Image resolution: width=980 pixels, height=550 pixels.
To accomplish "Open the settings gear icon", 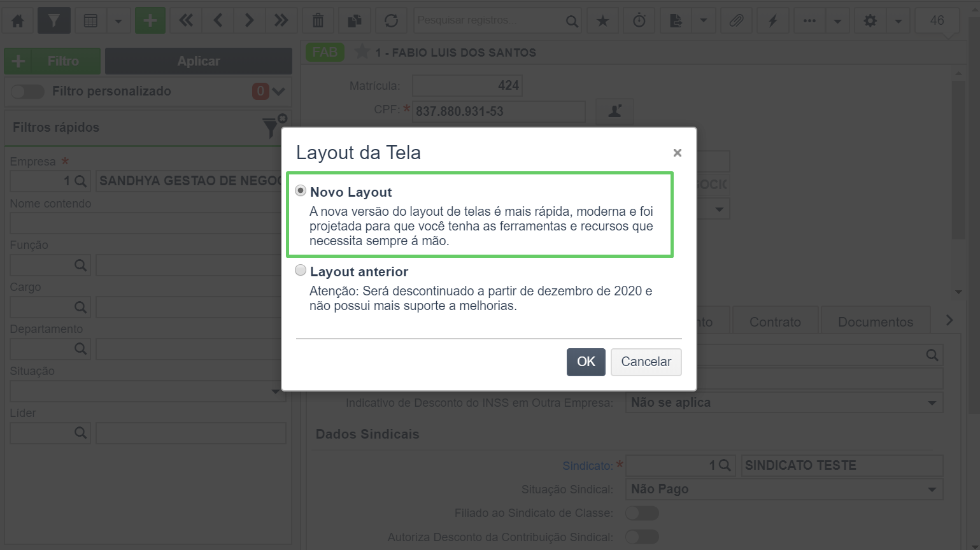I will click(870, 20).
